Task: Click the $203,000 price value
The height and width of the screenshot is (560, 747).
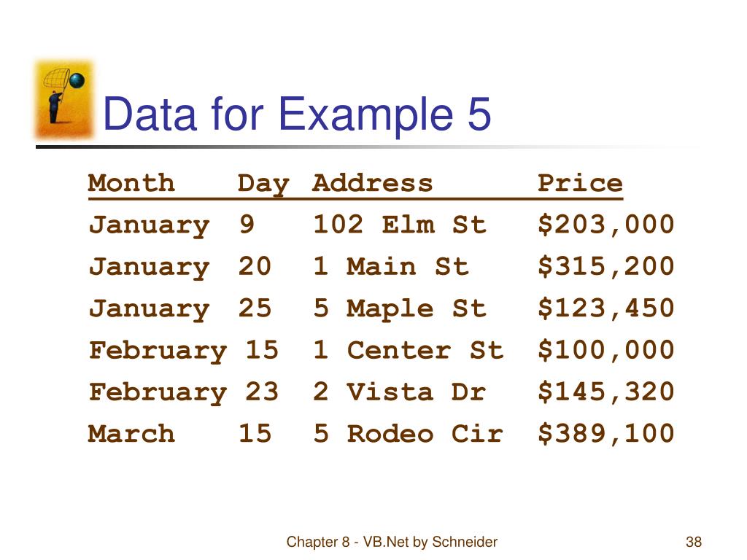Action: click(x=606, y=225)
